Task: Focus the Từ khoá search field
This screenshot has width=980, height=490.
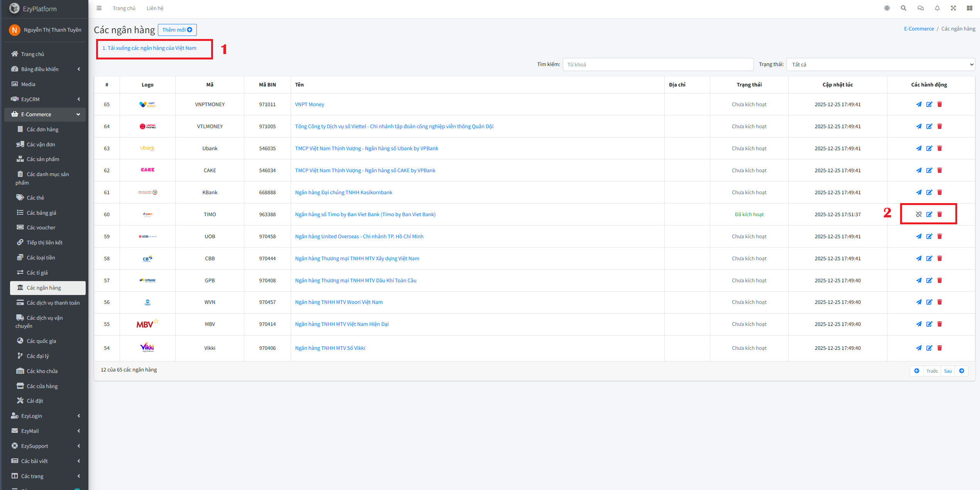Action: [x=658, y=64]
